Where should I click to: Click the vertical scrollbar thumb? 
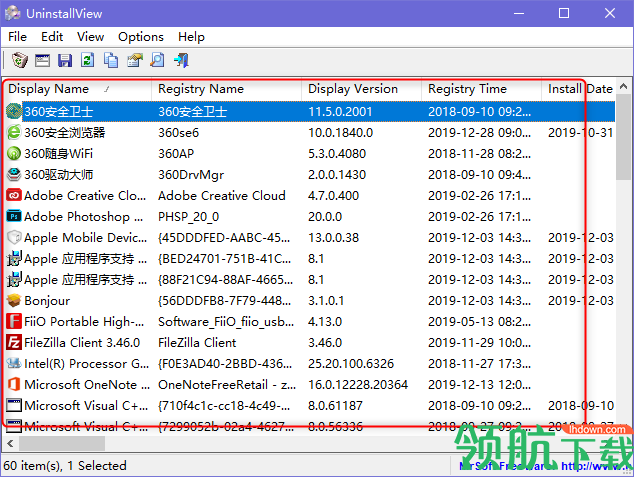click(623, 137)
